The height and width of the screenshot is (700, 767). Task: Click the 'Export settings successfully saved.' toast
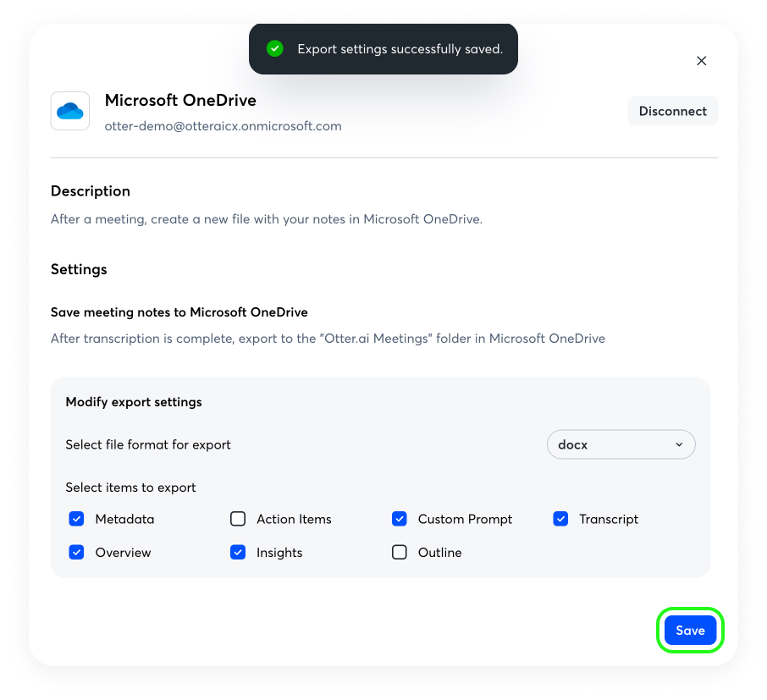click(383, 49)
